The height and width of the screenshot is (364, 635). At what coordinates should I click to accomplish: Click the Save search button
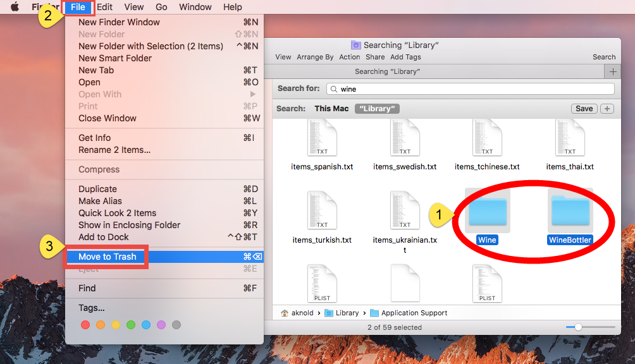(584, 108)
